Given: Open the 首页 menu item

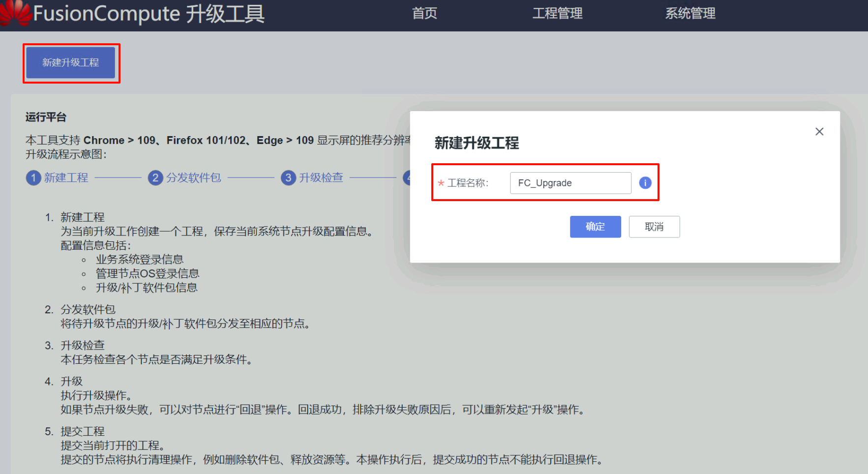Looking at the screenshot, I should 424,13.
